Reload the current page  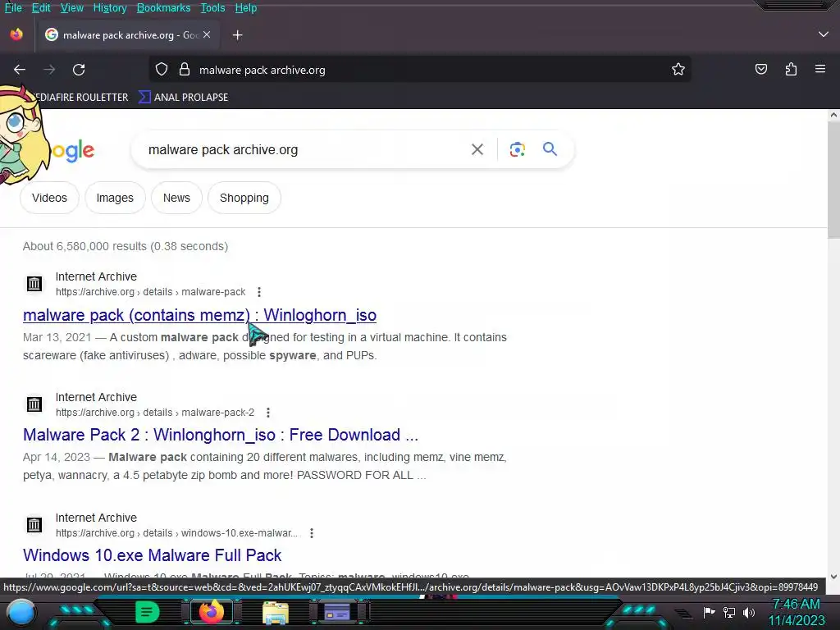point(79,70)
